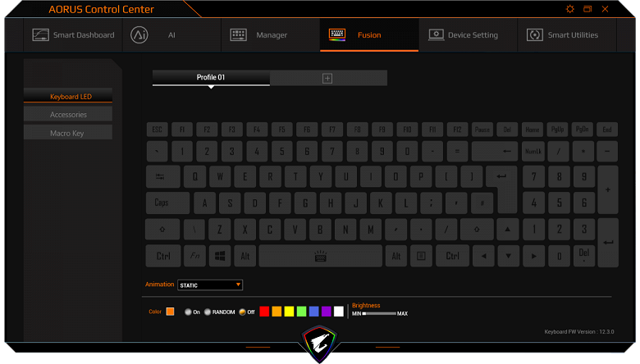The height and width of the screenshot is (364, 640).
Task: Pick the green color swatch
Action: coord(302,312)
